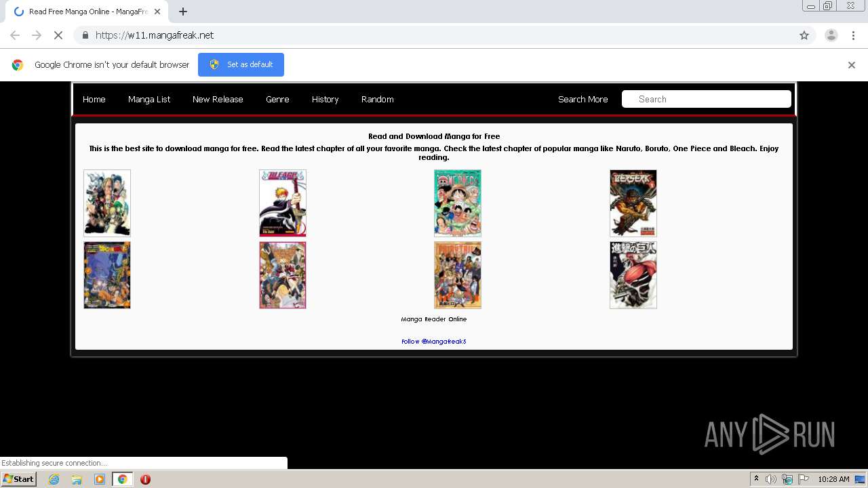Click Search More link
Screen dimensions: 868x488
[583, 99]
